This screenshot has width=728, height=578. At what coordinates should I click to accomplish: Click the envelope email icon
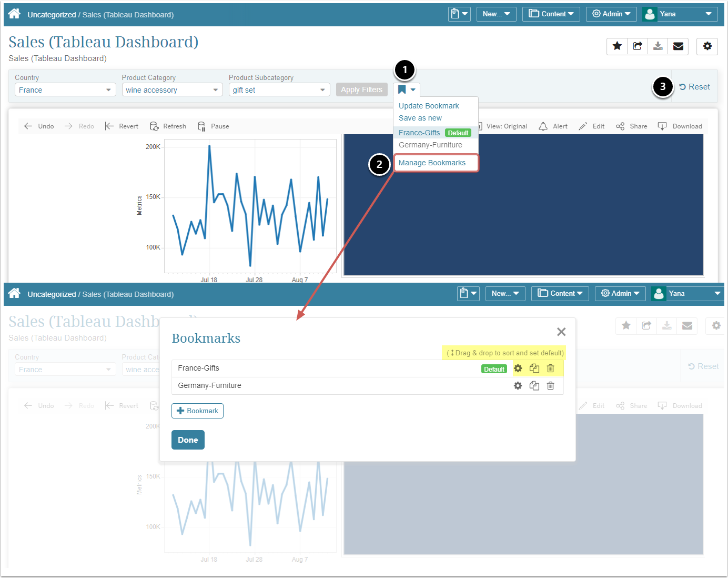coord(678,46)
